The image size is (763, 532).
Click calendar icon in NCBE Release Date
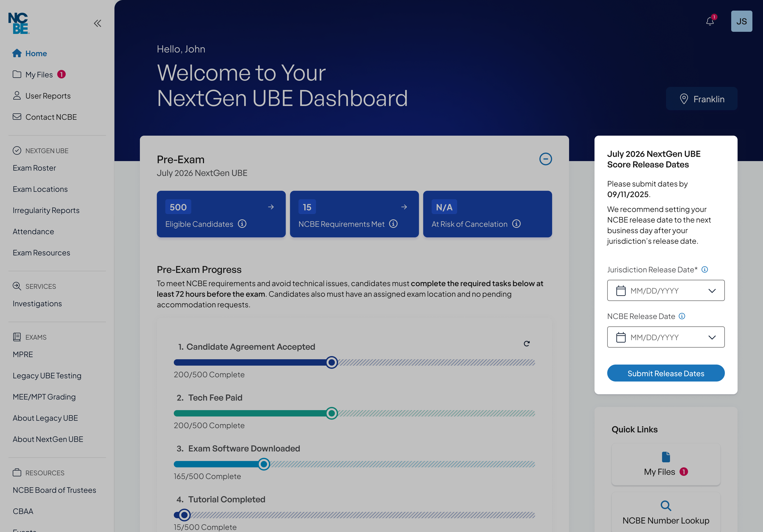[621, 337]
